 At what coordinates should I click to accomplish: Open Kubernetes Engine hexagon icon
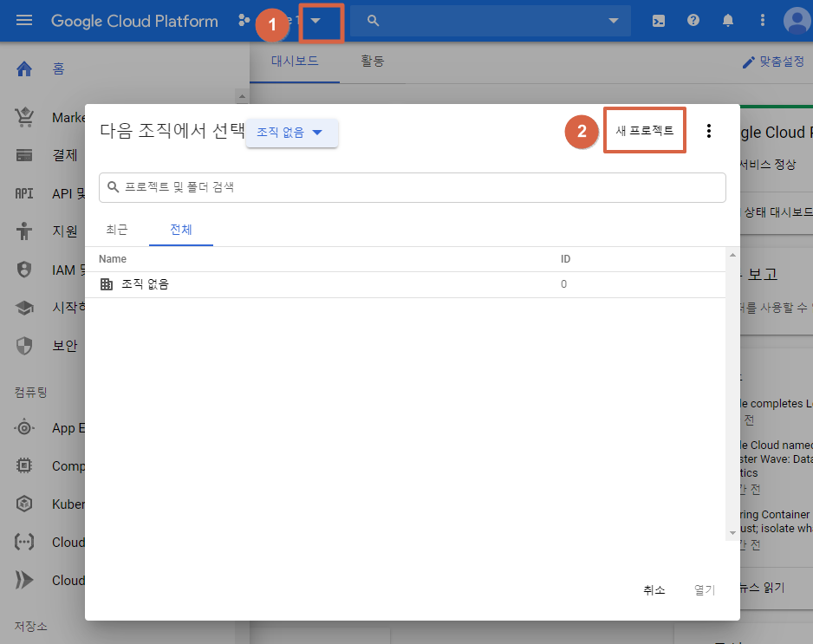click(24, 504)
